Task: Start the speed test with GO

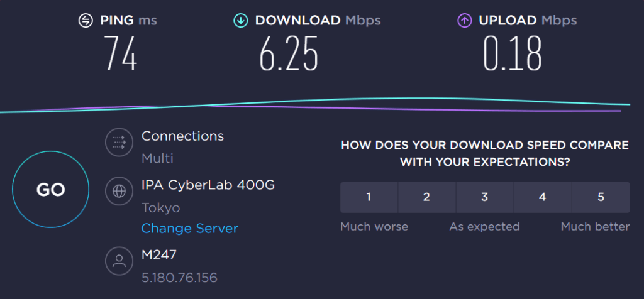Action: click(x=50, y=189)
